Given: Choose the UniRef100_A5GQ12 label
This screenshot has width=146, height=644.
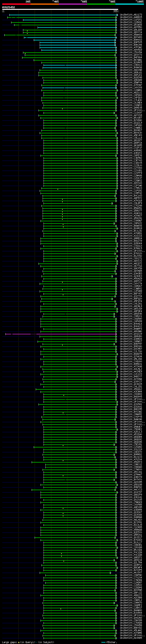Looking at the screenshot, I should tap(131, 389).
